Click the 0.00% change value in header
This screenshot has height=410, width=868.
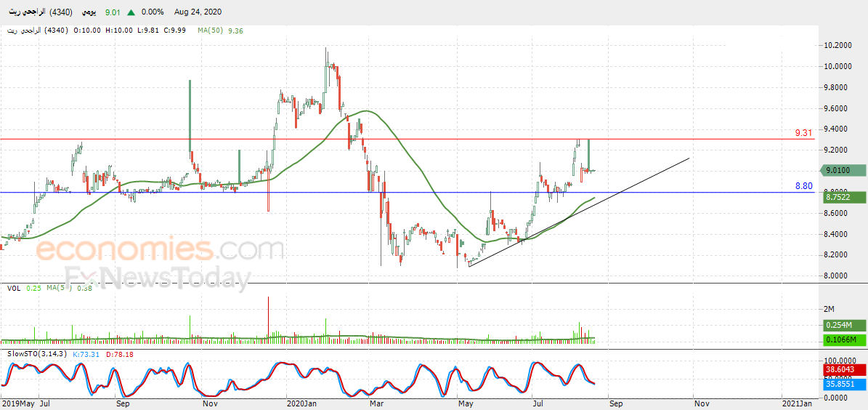(x=153, y=12)
